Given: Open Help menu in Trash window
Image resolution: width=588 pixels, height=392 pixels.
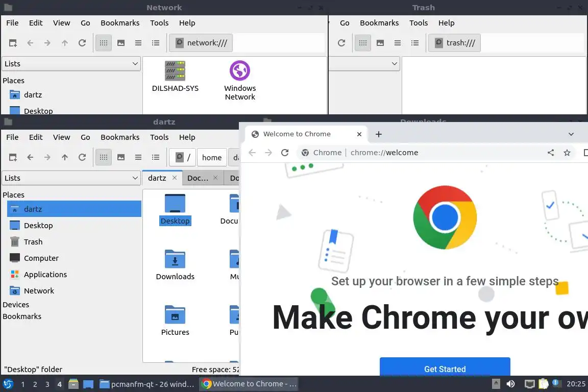Looking at the screenshot, I should click(446, 23).
